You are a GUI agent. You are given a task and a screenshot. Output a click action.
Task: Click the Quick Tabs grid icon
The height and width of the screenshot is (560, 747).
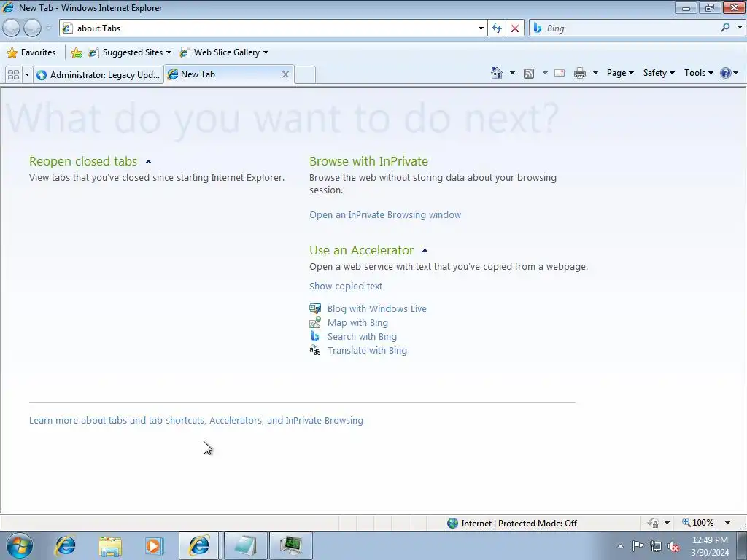click(x=14, y=75)
